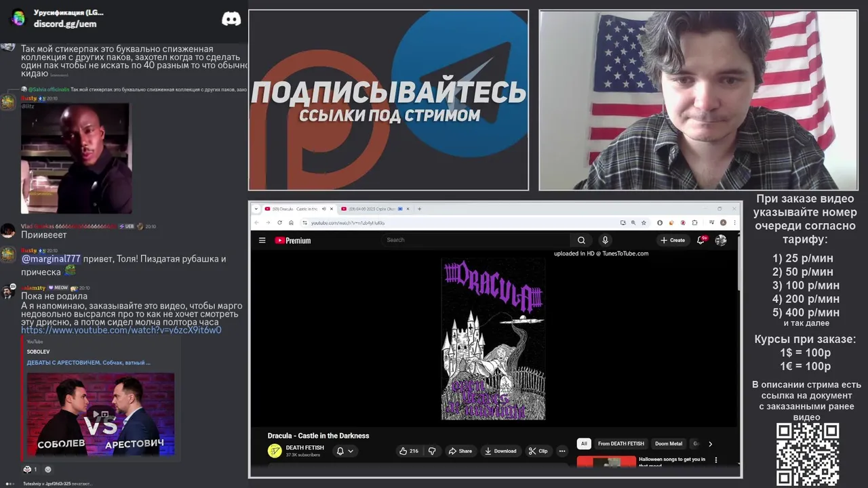Click inside the YouTube search field

pos(475,240)
